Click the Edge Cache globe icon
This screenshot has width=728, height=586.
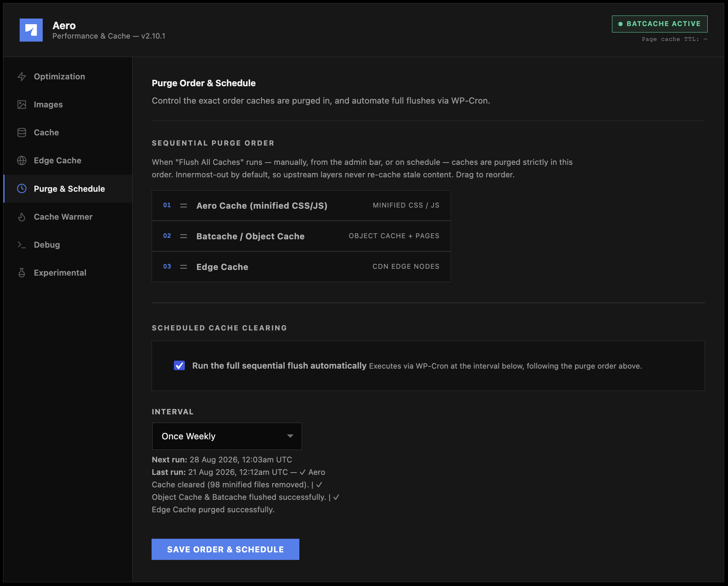[x=22, y=160]
